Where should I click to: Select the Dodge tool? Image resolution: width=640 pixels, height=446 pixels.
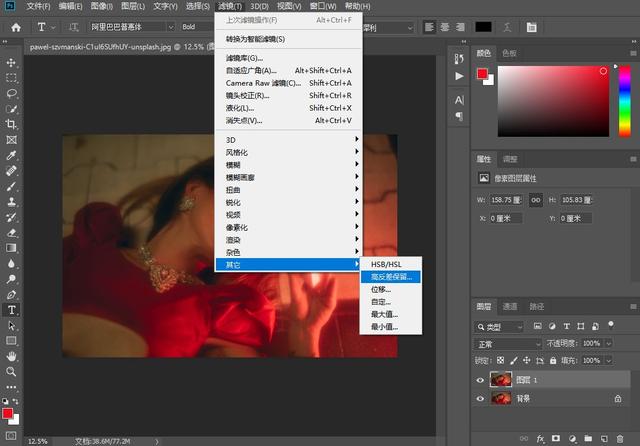[11, 279]
